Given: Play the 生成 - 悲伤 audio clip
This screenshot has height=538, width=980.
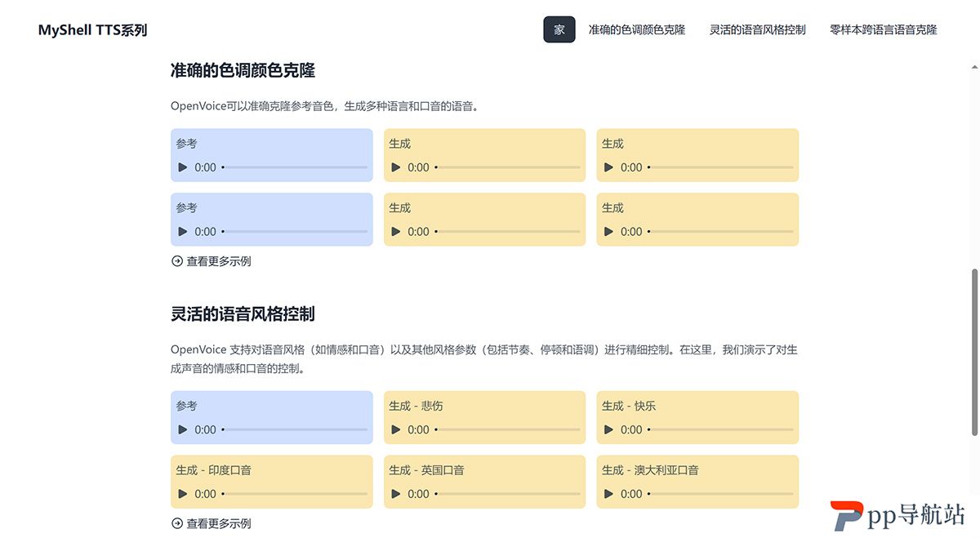Looking at the screenshot, I should pos(396,429).
